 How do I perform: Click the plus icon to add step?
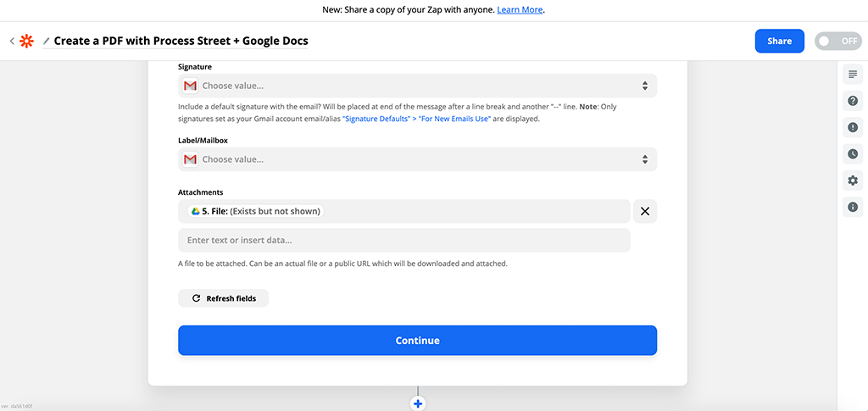tap(417, 403)
